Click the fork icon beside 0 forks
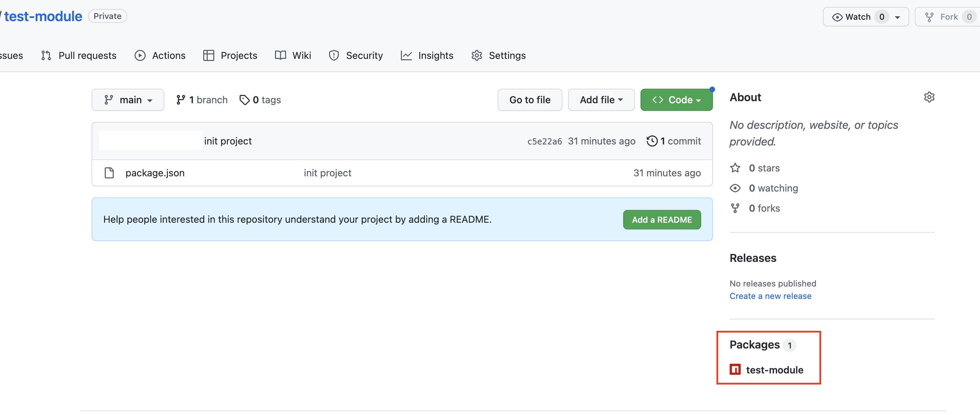Screen dimensions: 980x415 [735, 208]
